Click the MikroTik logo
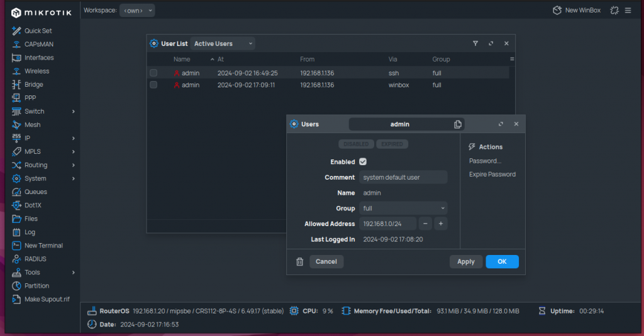Viewport: 644px width, 336px height. click(41, 13)
